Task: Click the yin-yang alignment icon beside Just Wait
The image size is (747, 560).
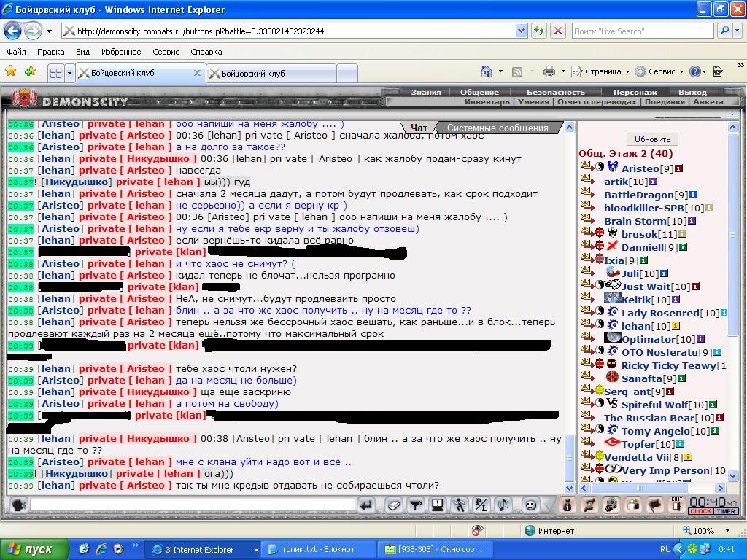Action: click(x=600, y=285)
